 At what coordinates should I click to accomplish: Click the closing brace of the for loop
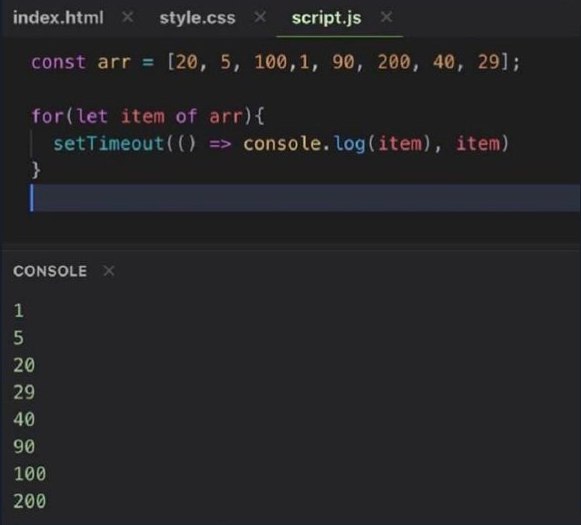coord(36,170)
